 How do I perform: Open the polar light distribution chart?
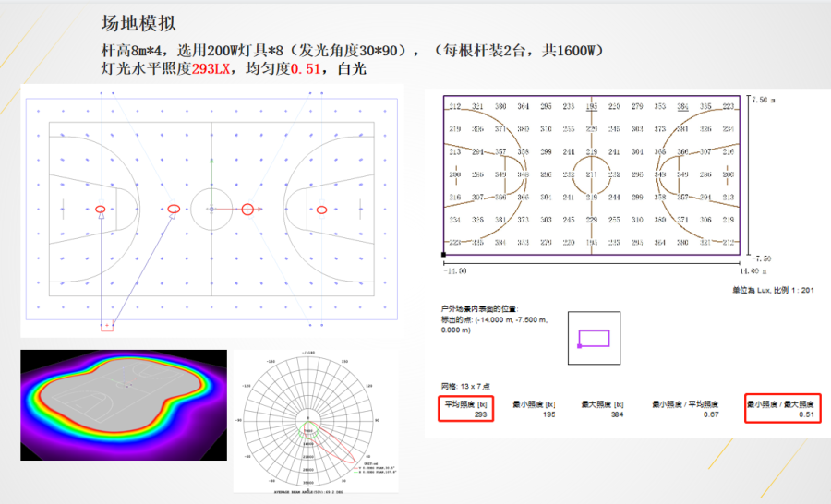306,423
